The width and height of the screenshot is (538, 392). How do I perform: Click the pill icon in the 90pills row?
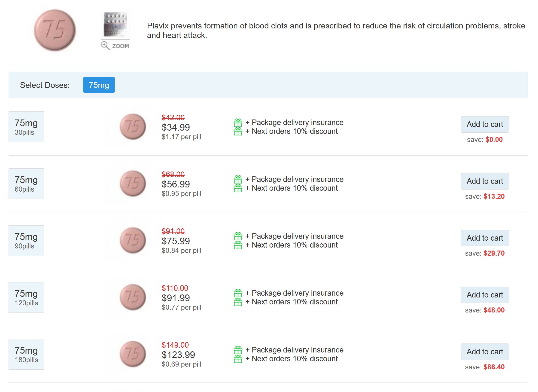coord(133,240)
